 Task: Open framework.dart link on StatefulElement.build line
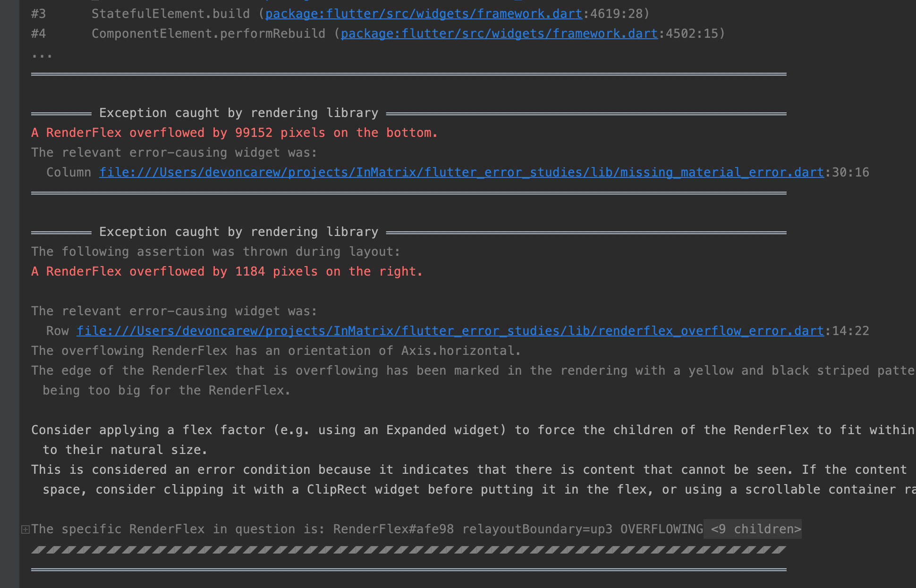click(423, 14)
